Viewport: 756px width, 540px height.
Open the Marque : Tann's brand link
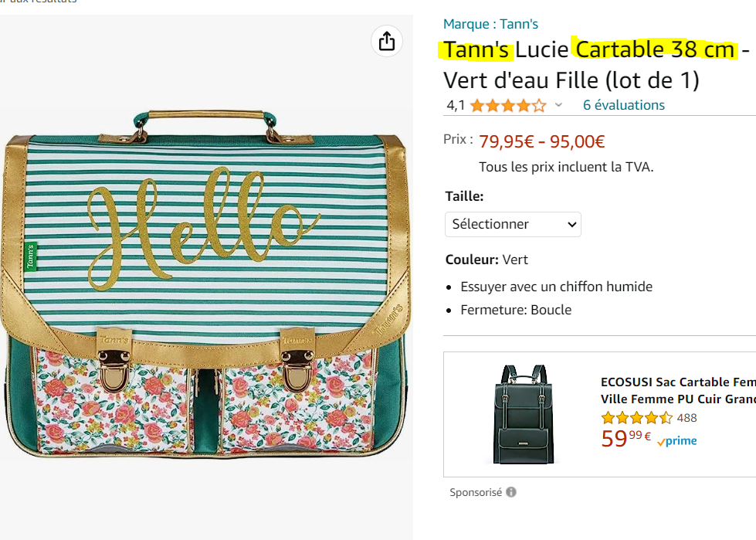pyautogui.click(x=490, y=24)
